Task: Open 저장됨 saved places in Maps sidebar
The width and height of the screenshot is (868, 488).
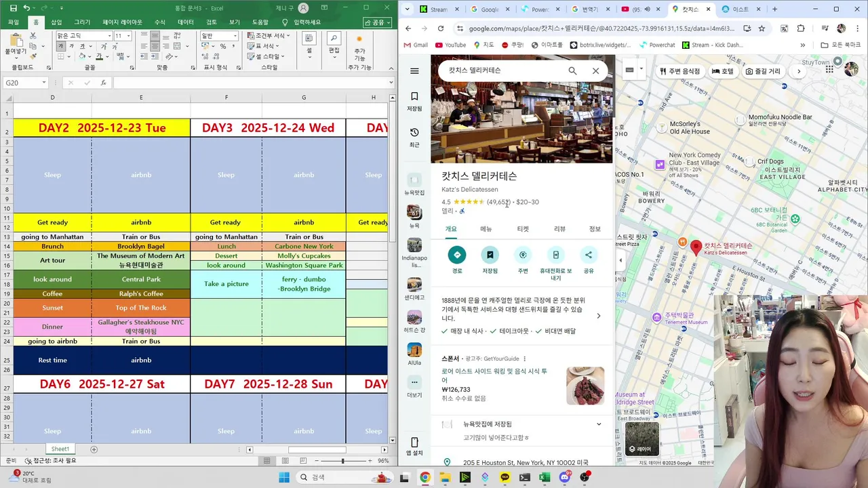Action: coord(414,102)
